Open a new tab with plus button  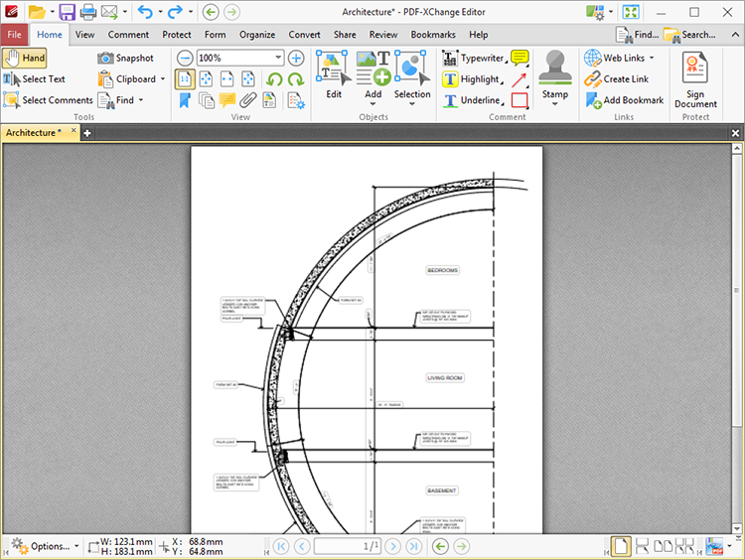point(87,133)
